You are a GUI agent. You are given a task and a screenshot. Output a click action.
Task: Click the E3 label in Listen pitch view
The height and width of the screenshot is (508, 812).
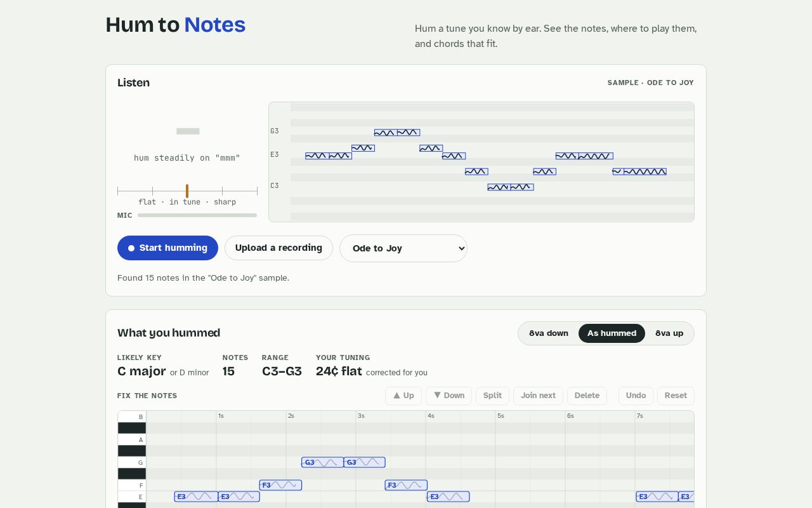(x=275, y=155)
